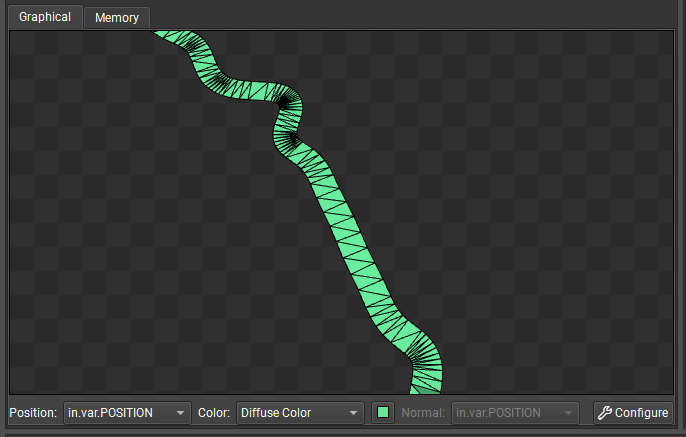This screenshot has height=437, width=686.
Task: Click the Configure button
Action: coord(633,413)
